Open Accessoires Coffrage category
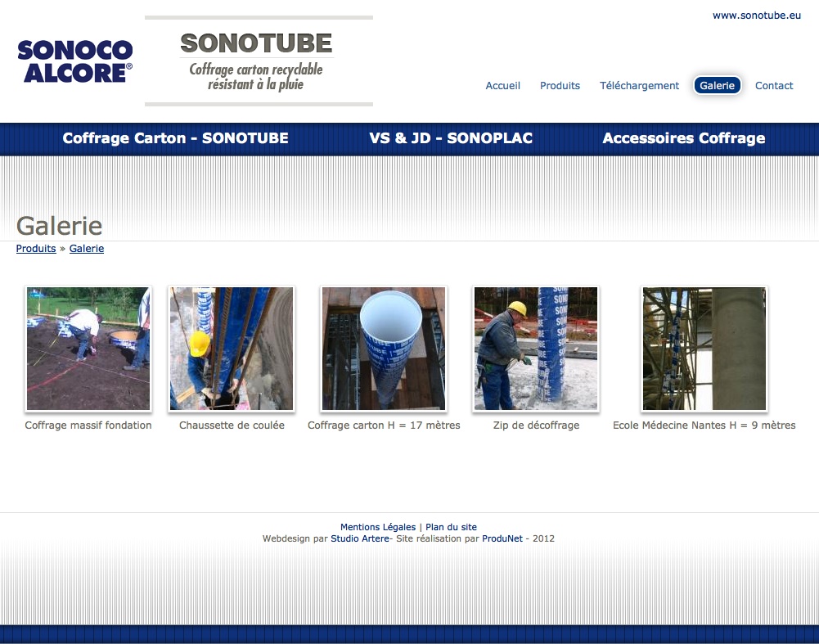Viewport: 819px width, 644px height. point(684,138)
